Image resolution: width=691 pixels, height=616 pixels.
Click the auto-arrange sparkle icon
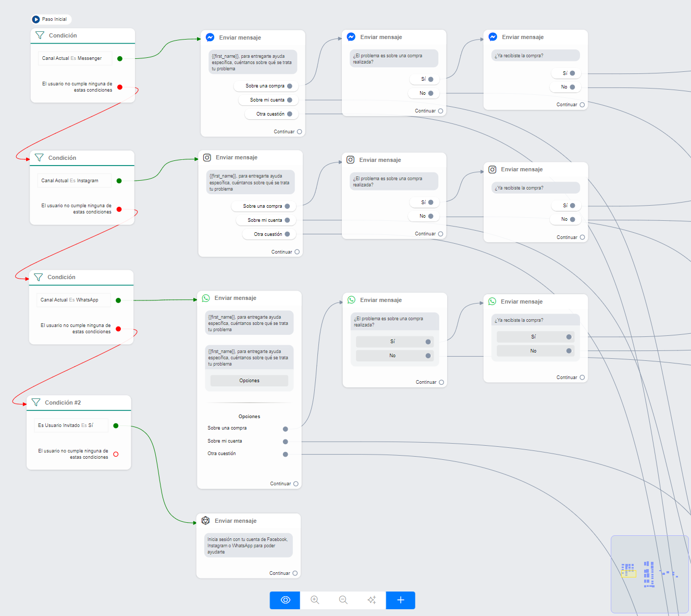[372, 600]
